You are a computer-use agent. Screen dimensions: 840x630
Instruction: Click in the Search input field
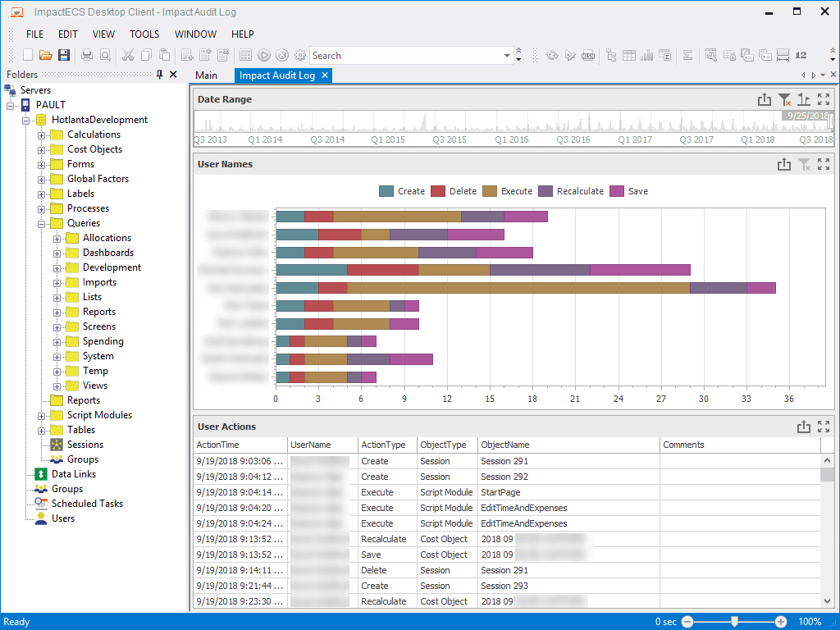click(406, 55)
